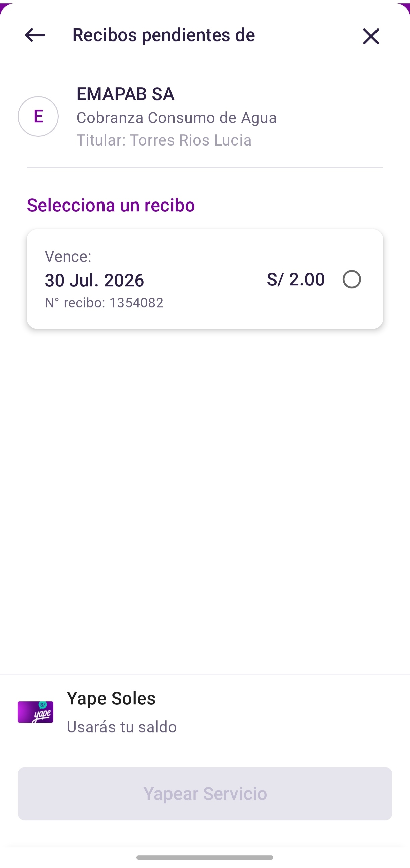
Task: Tap the Yape Soles payment method row
Action: click(x=205, y=712)
